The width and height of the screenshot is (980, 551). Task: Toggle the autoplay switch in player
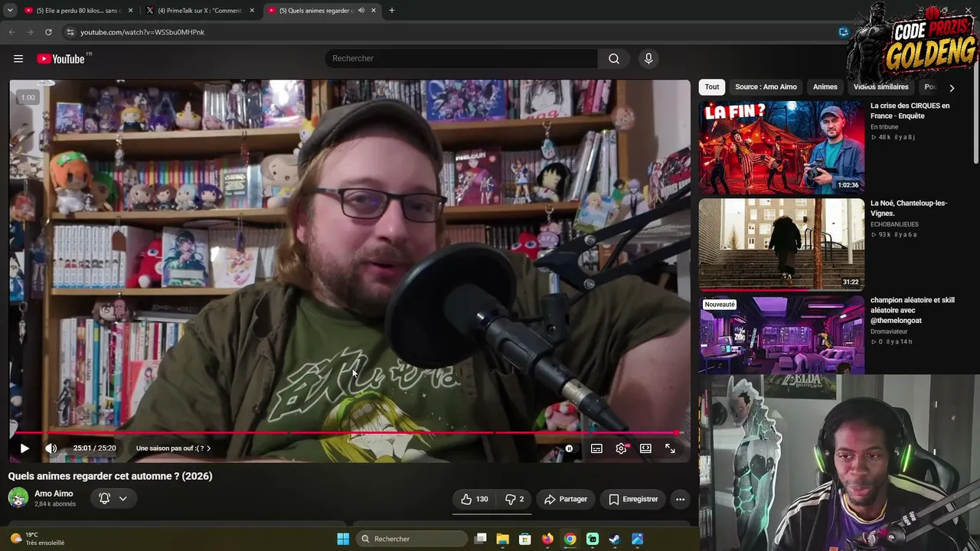[569, 448]
